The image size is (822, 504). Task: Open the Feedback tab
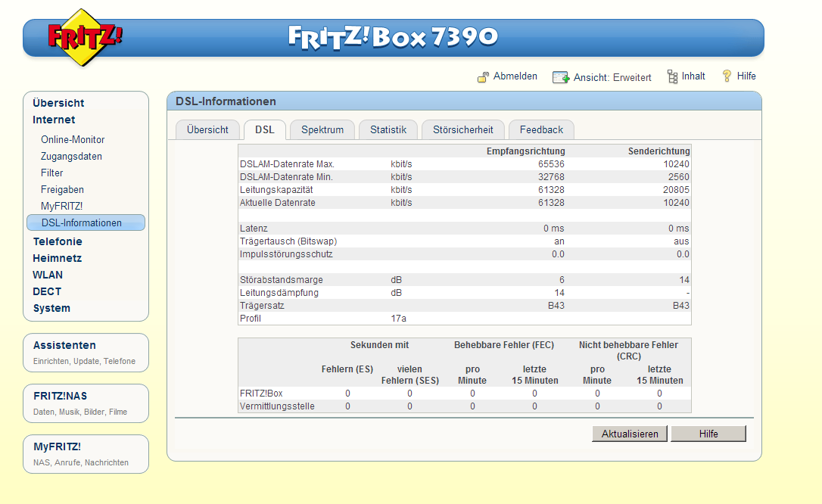(x=541, y=130)
